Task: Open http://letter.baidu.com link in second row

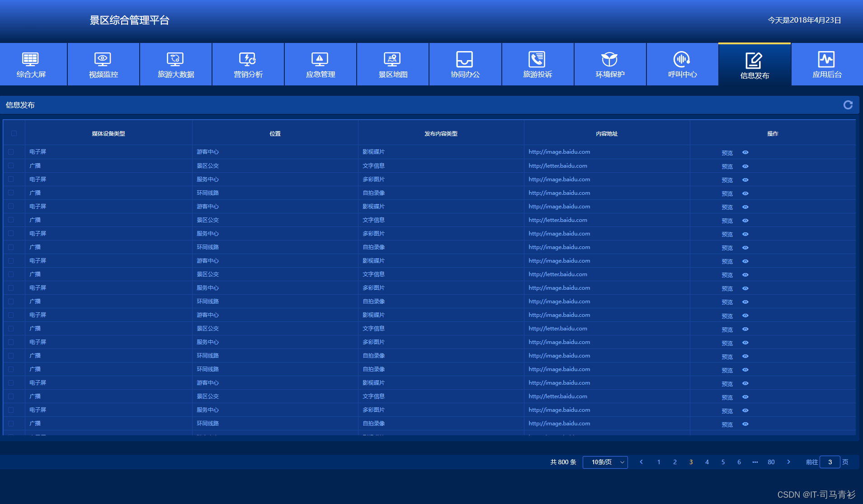Action: 557,165
